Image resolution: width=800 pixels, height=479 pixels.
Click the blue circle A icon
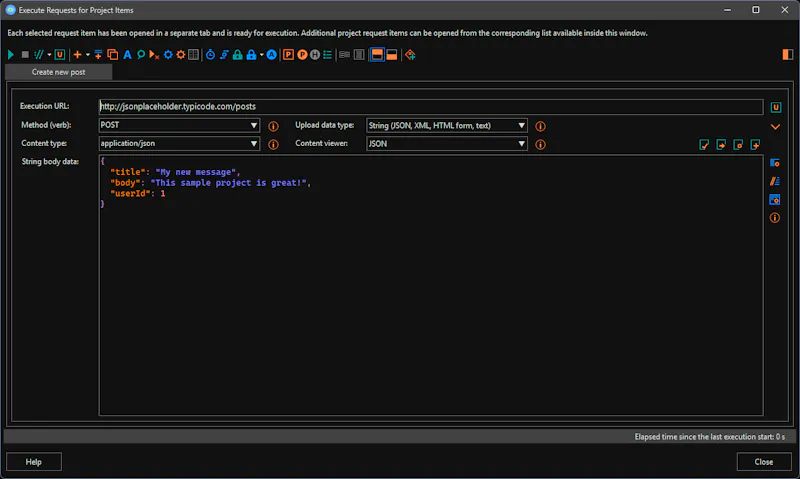[271, 55]
